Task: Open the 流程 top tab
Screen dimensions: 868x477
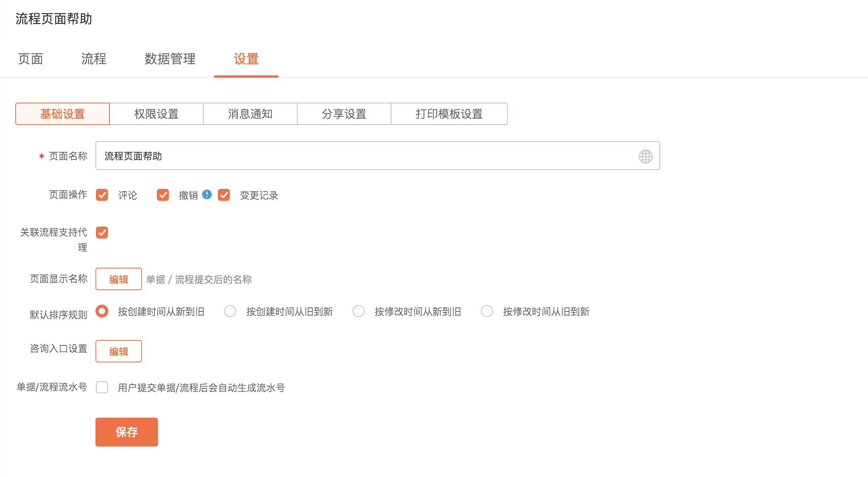Action: click(x=94, y=59)
